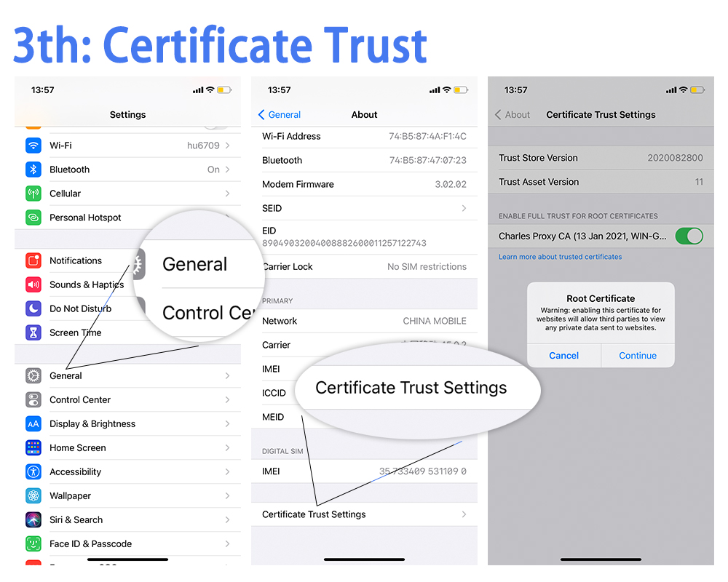Tap the MEID row label
Viewport: 728px width, 582px height.
[x=273, y=417]
